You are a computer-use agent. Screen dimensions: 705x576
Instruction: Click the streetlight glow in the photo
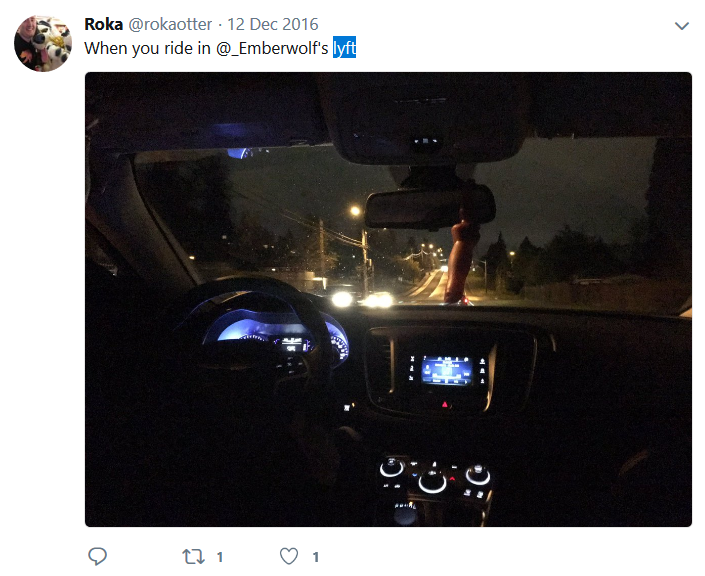tap(355, 210)
